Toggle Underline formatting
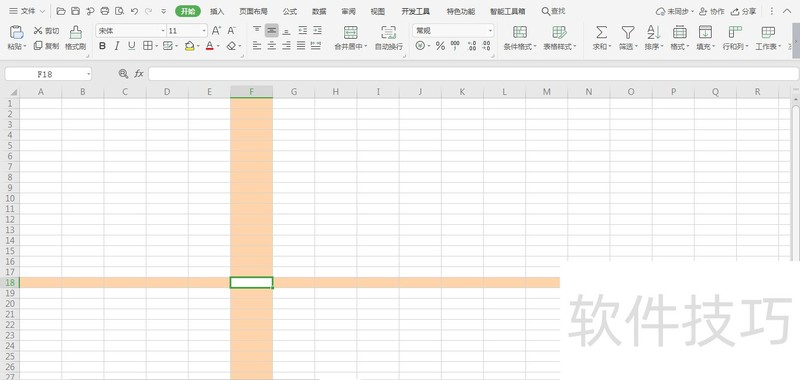Screen dimensions: 800x380 coord(132,46)
